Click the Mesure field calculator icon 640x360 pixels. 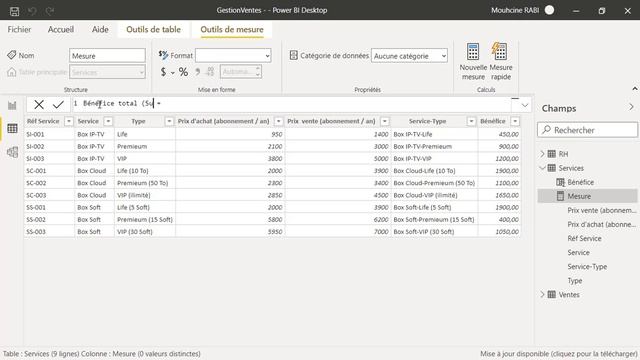click(x=560, y=196)
